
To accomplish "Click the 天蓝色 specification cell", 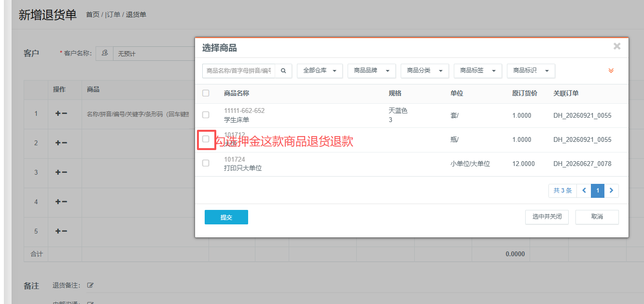I will (398, 111).
